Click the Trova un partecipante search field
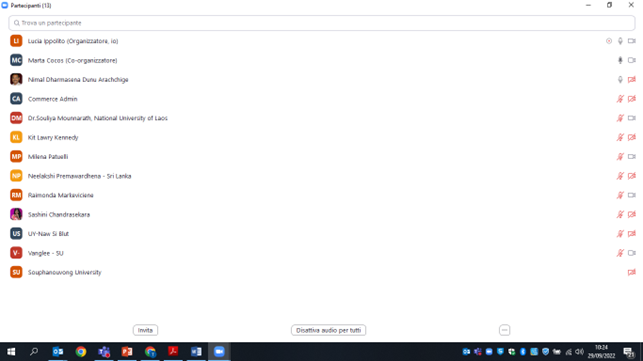Viewport: 643px width, 361px height. click(x=322, y=23)
